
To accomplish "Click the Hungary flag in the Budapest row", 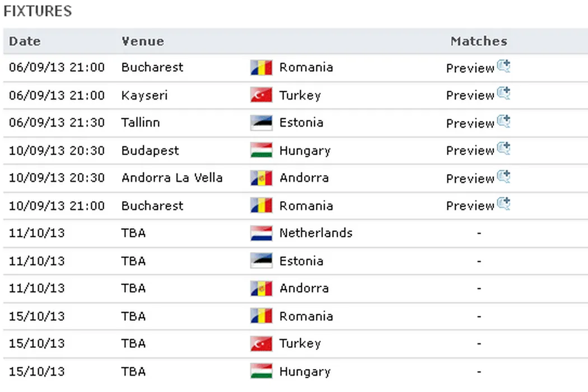I will pos(261,151).
